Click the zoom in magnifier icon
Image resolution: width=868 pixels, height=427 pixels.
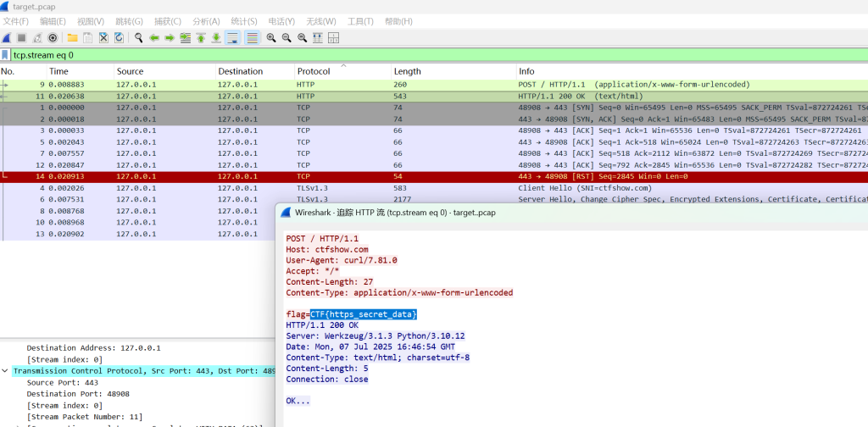(x=271, y=38)
